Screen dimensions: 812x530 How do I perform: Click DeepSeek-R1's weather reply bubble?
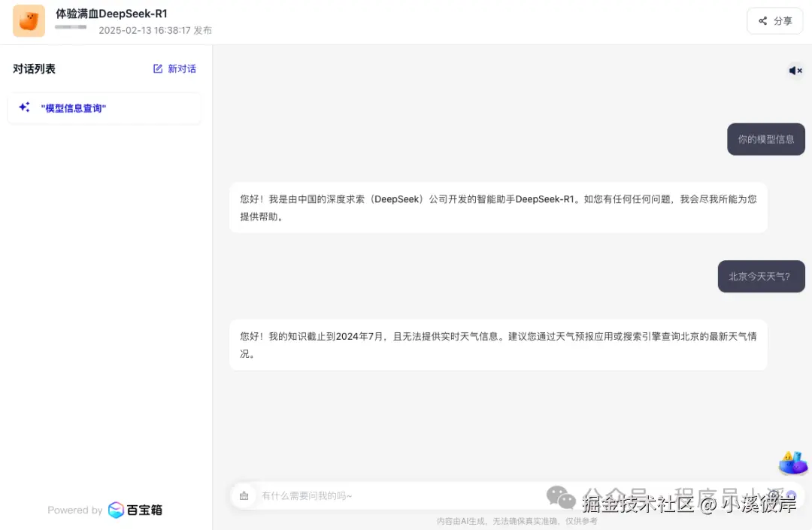(x=498, y=345)
